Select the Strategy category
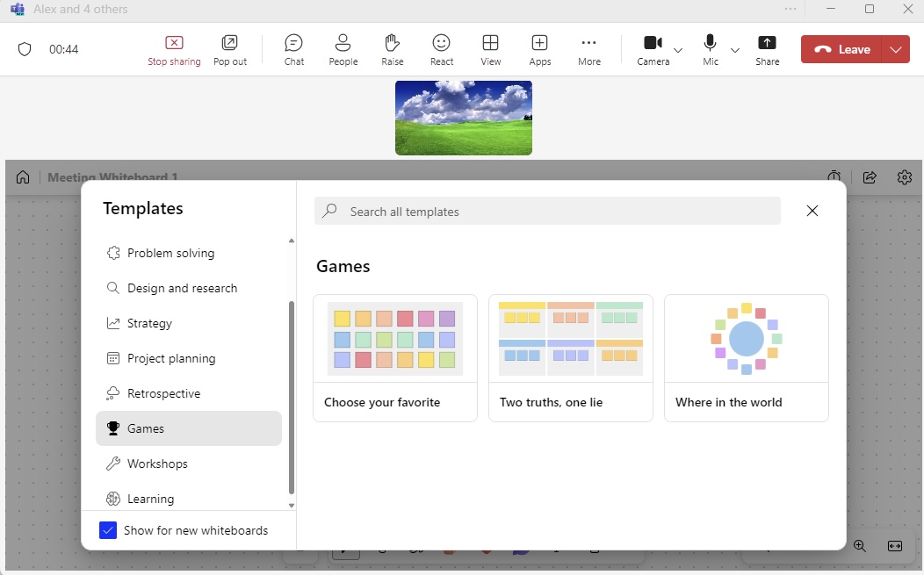Screen dimensions: 924x575 point(189,323)
